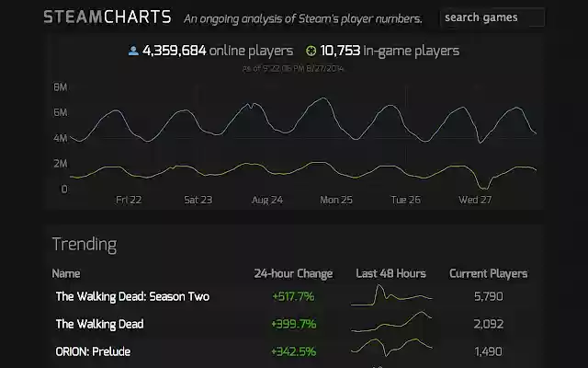Click the 5,790 current players value

point(488,296)
